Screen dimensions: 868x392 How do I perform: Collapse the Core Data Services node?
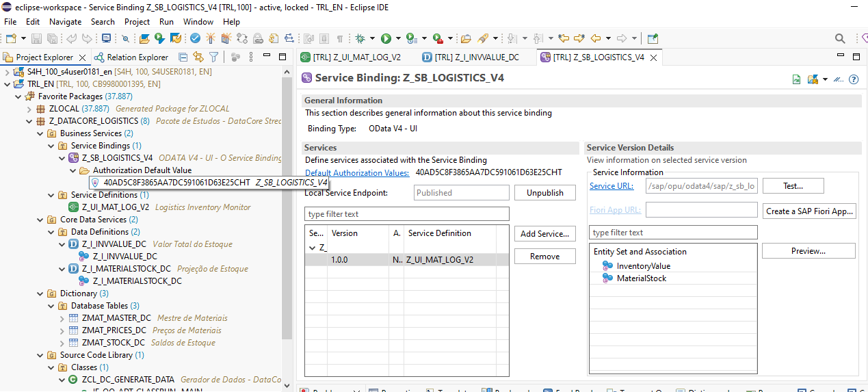tap(41, 220)
